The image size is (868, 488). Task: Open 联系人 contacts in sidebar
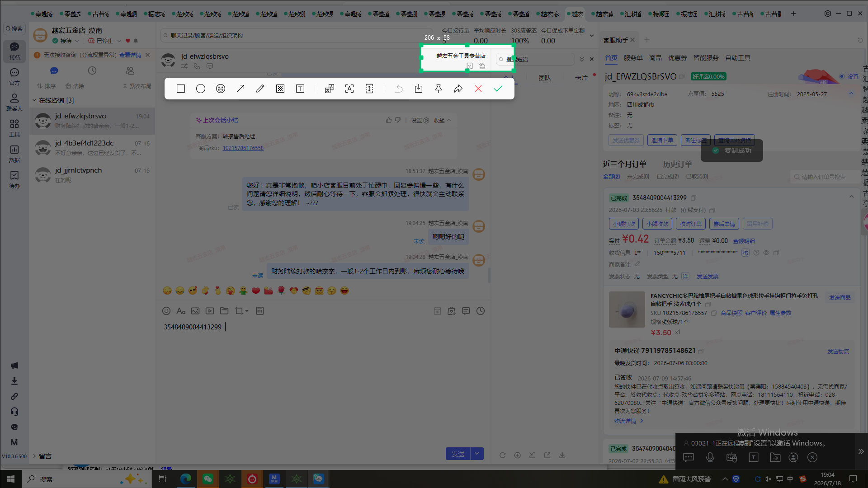click(14, 102)
